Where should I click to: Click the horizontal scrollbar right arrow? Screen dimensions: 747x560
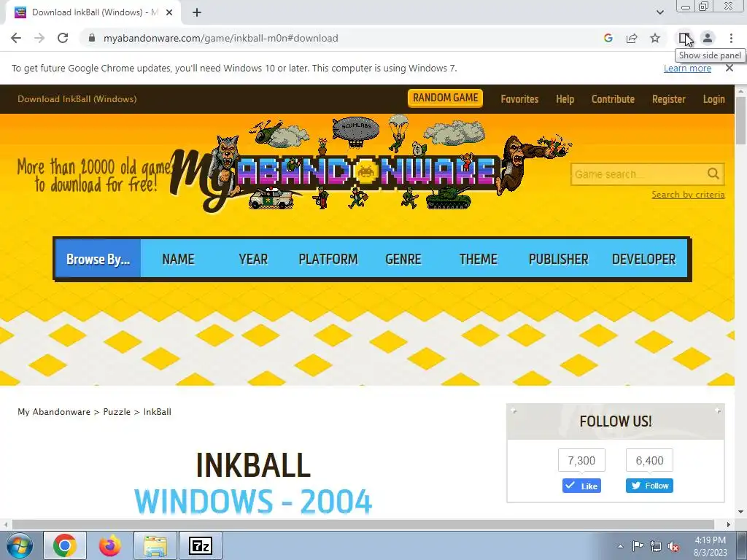point(729,524)
